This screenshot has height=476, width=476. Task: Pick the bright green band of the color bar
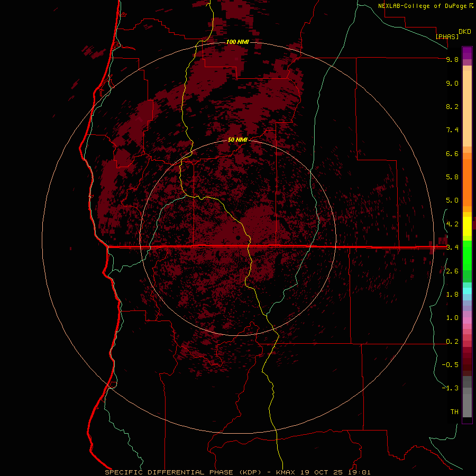click(x=467, y=255)
